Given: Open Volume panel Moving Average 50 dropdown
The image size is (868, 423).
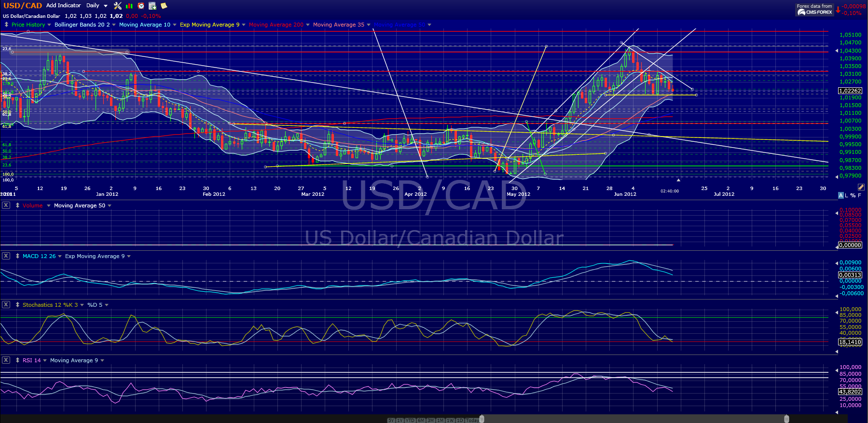Looking at the screenshot, I should click(x=110, y=205).
